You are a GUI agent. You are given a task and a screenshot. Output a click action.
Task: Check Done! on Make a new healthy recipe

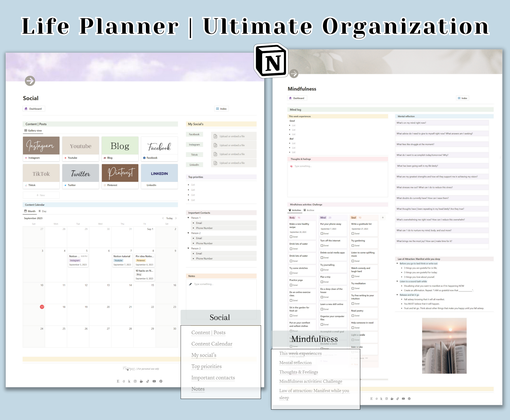[291, 237]
